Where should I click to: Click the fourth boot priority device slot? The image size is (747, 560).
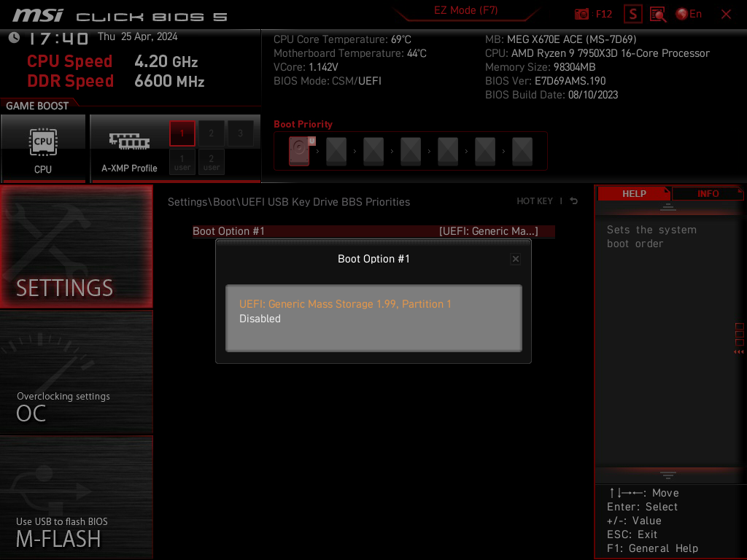[411, 151]
